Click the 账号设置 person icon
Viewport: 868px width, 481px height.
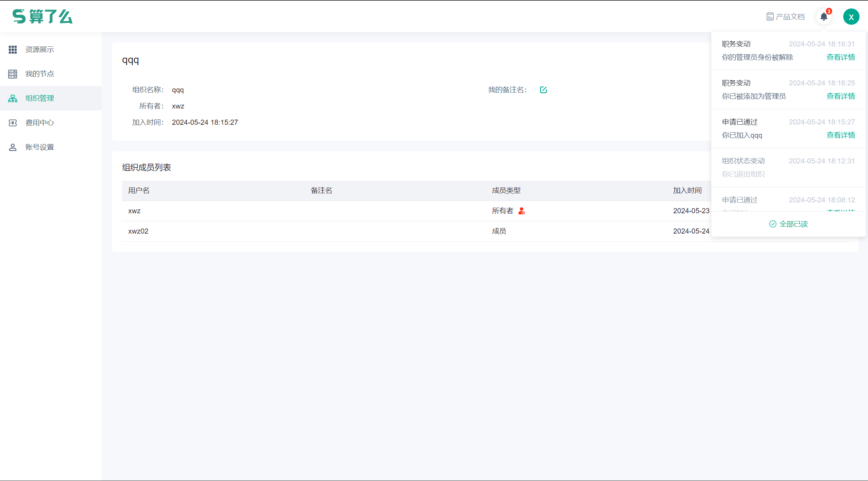tap(13, 147)
